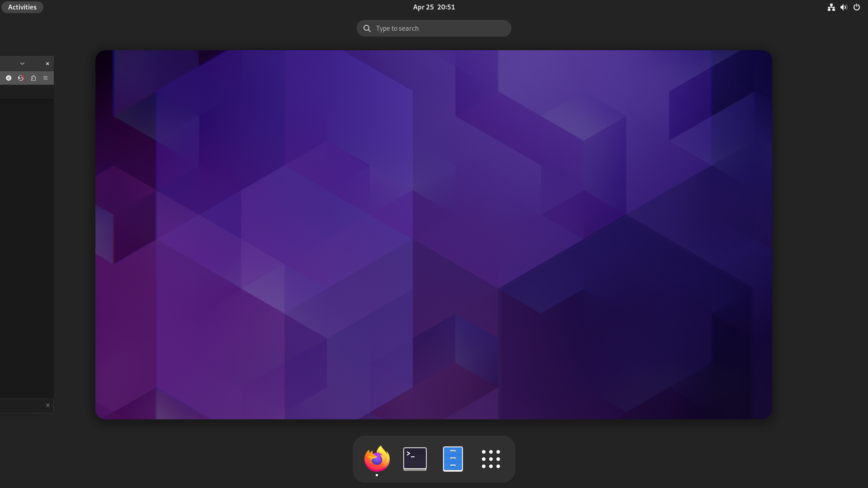Open the Files app in dock

(x=453, y=459)
